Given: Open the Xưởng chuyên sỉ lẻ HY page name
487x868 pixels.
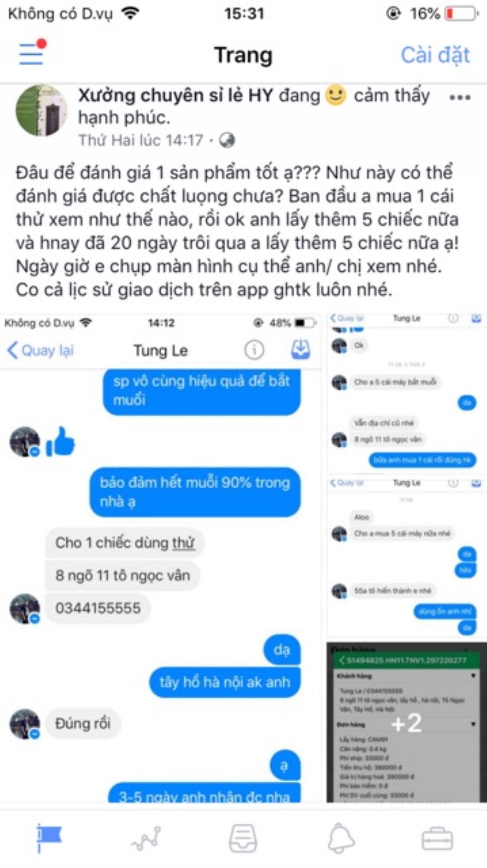Looking at the screenshot, I should (175, 95).
